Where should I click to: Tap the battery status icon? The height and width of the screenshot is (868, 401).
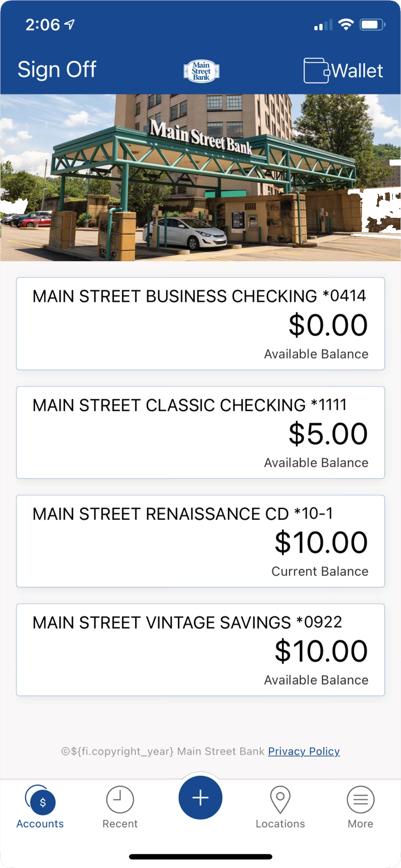click(x=372, y=25)
